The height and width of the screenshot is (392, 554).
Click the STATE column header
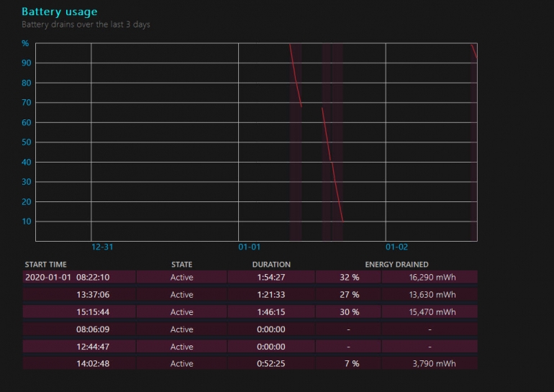(x=181, y=265)
